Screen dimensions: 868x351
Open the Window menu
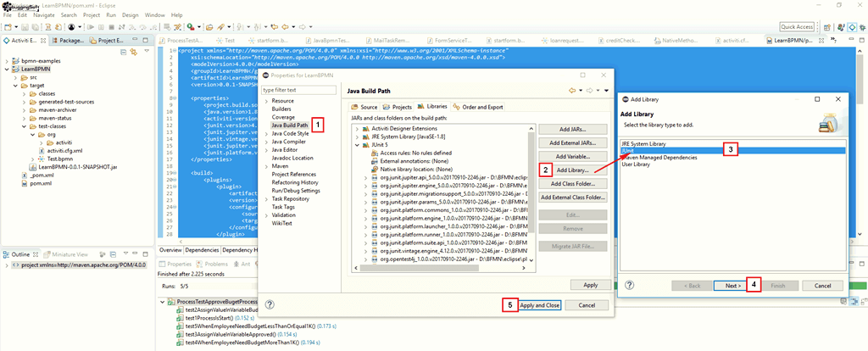[155, 15]
